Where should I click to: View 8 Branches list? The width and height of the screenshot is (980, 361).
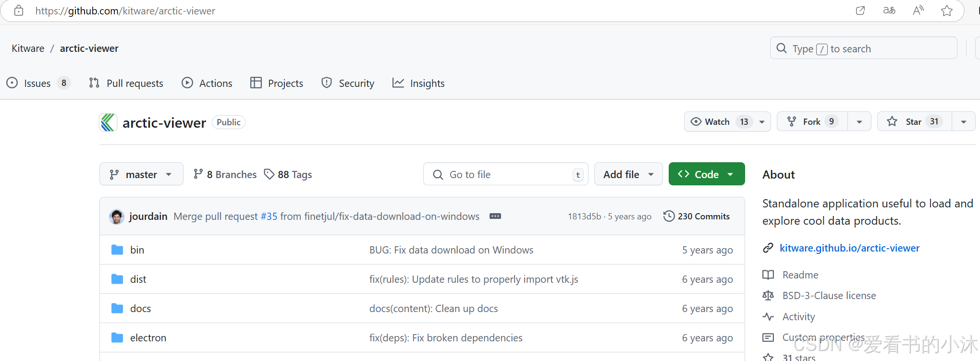point(225,174)
